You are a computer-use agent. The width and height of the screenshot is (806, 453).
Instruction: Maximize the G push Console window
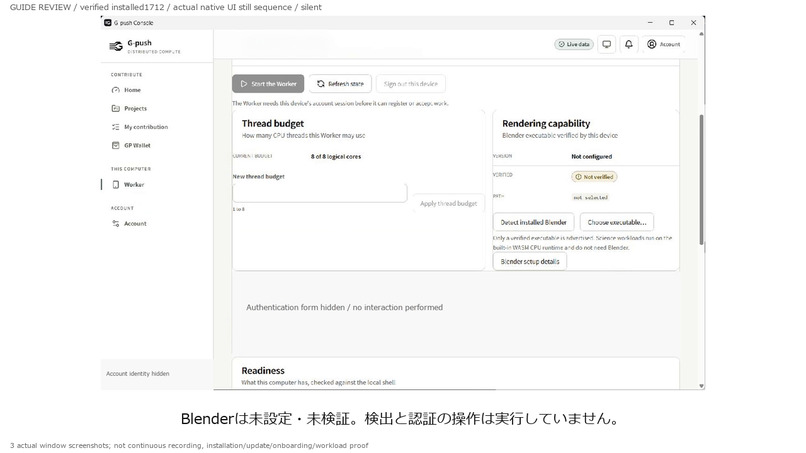(x=671, y=23)
